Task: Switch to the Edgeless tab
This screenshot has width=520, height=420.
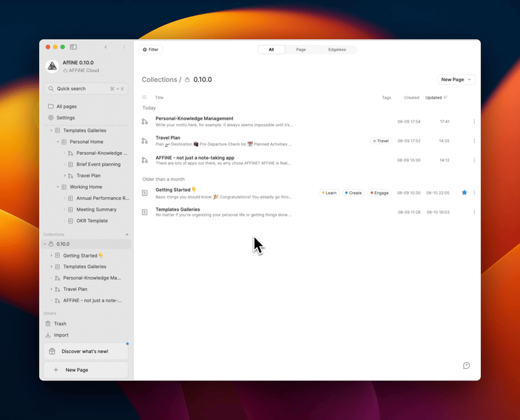Action: pyautogui.click(x=337, y=49)
